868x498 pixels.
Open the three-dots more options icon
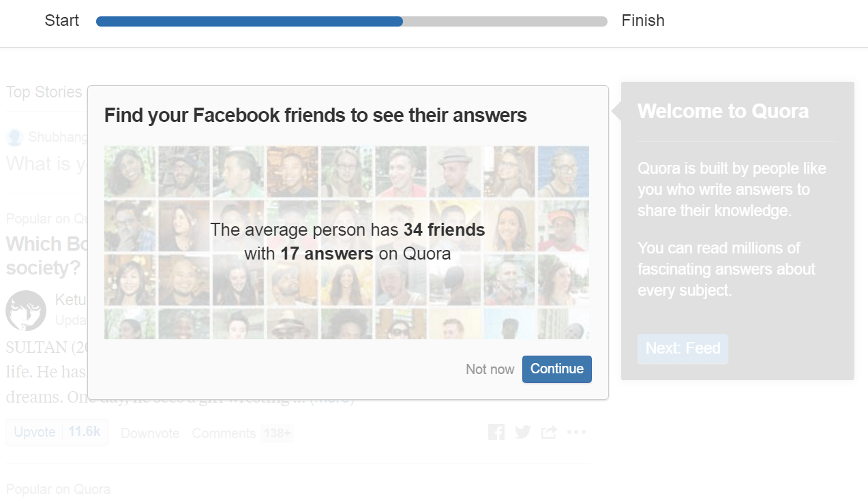[576, 432]
